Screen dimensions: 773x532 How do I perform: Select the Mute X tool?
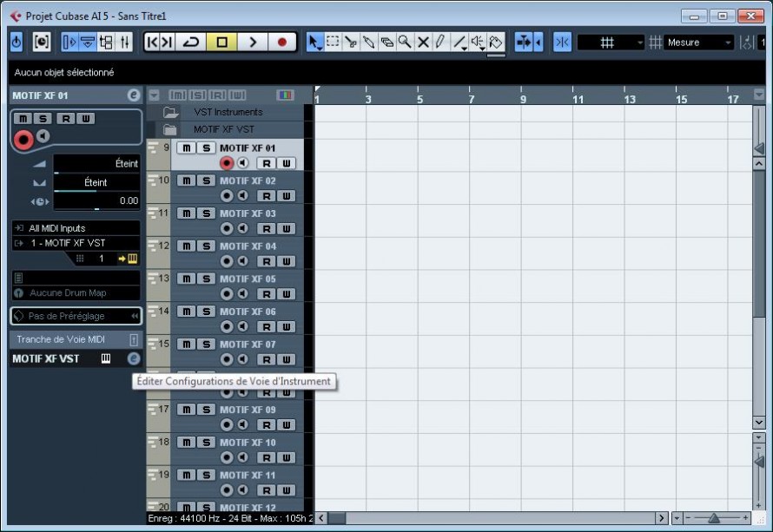423,42
